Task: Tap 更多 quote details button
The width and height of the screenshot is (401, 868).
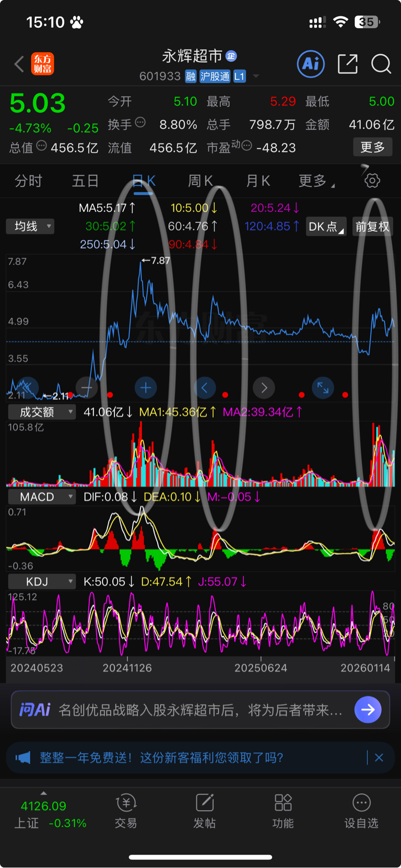Action: 373,147
